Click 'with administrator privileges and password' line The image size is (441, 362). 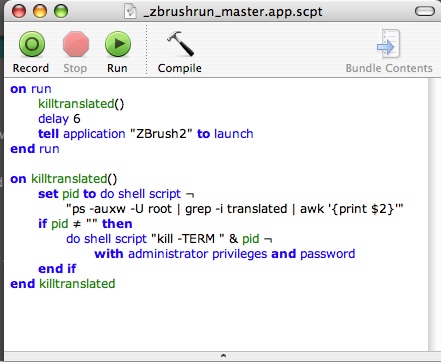[x=225, y=254]
